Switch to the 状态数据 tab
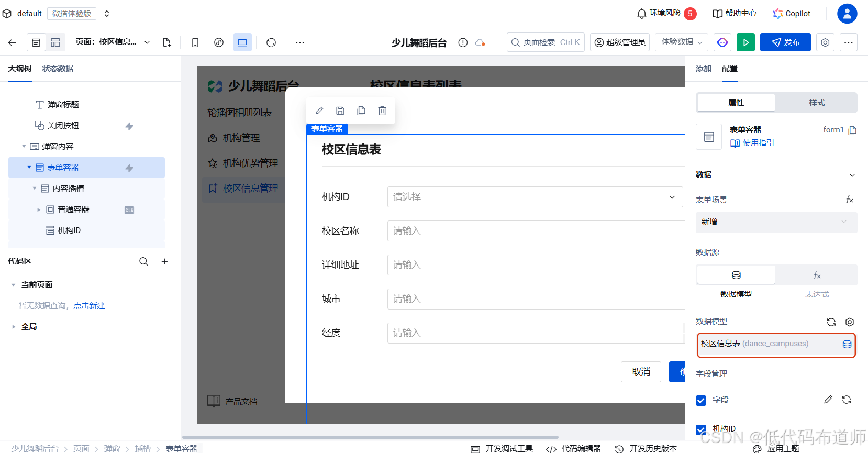This screenshot has height=453, width=868. (58, 69)
